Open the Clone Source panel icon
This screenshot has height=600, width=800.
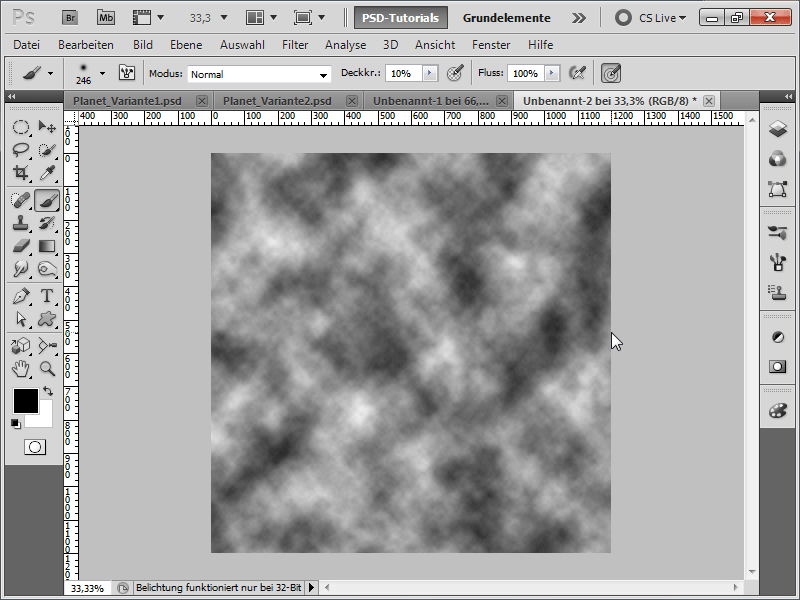[x=778, y=293]
